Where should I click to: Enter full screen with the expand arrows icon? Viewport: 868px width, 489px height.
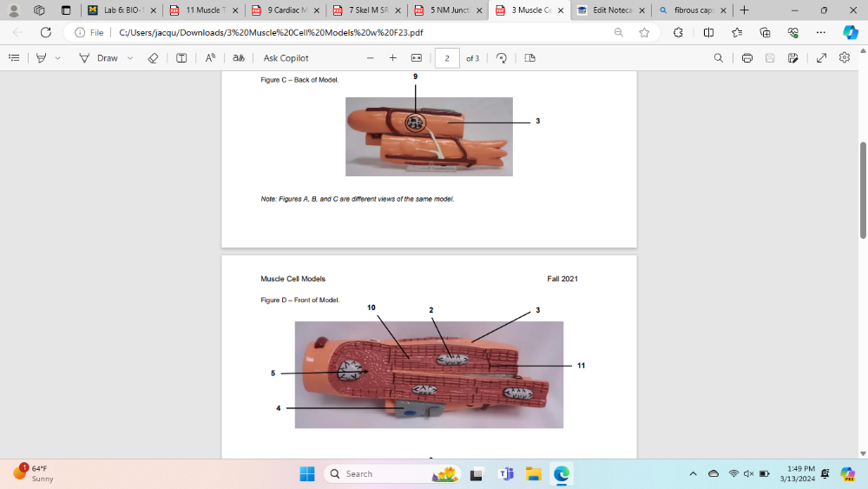point(821,58)
